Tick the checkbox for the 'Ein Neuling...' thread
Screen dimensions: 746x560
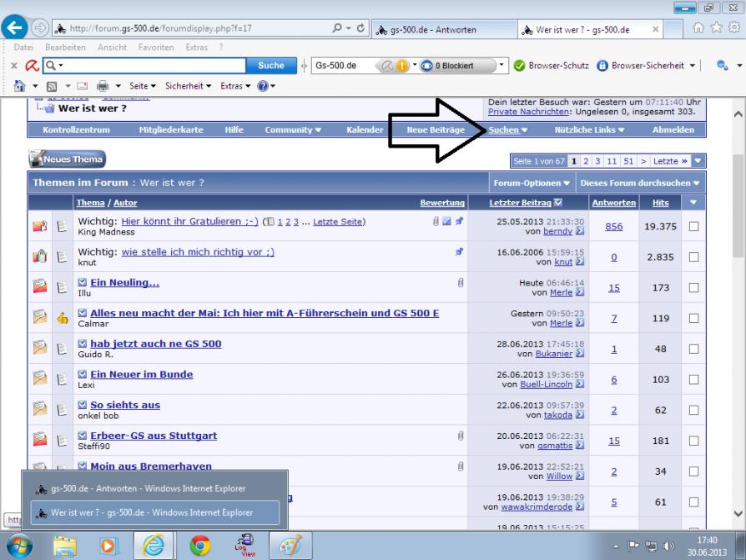click(x=694, y=288)
